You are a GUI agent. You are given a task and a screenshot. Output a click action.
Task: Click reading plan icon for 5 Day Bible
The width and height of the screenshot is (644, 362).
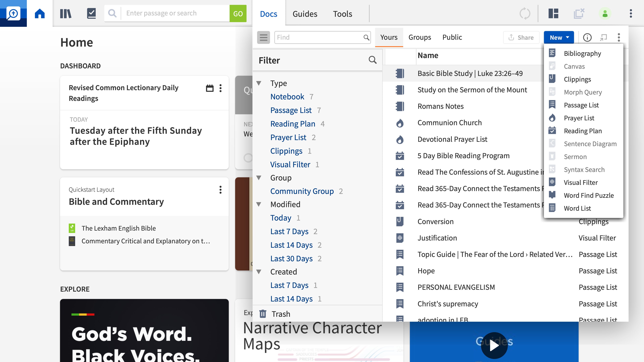pos(400,156)
